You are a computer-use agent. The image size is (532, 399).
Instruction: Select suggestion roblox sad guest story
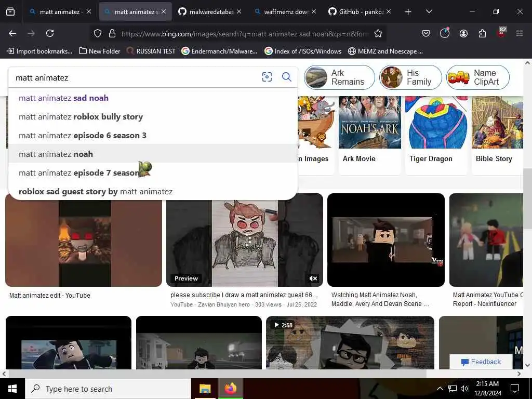click(x=153, y=191)
